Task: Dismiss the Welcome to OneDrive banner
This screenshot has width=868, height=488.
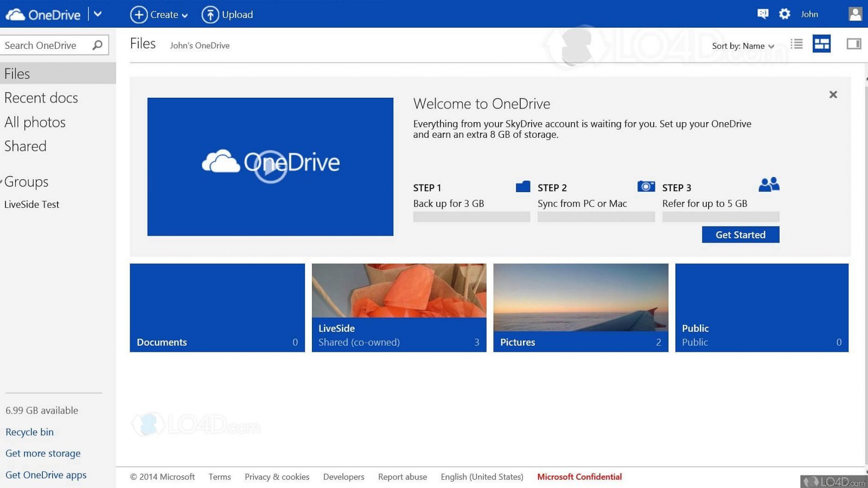Action: (833, 94)
